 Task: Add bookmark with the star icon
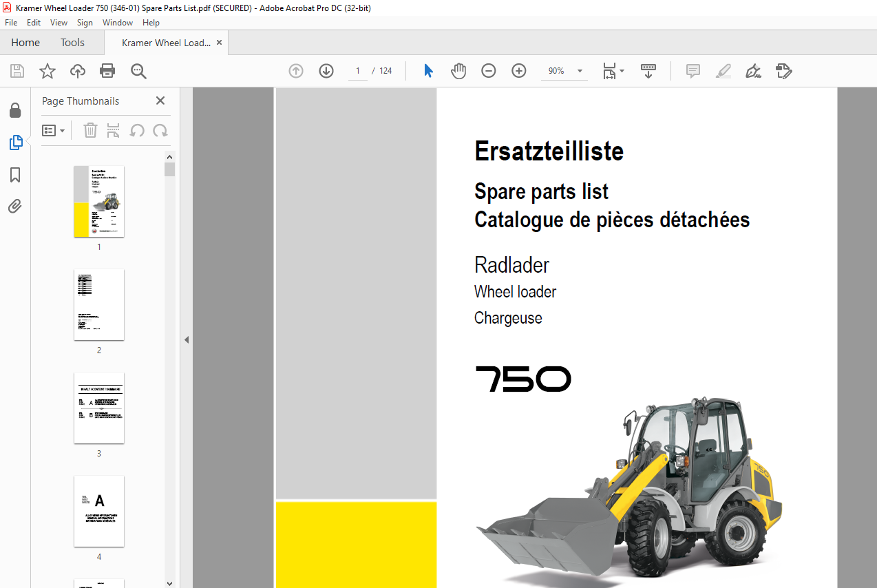pos(47,71)
